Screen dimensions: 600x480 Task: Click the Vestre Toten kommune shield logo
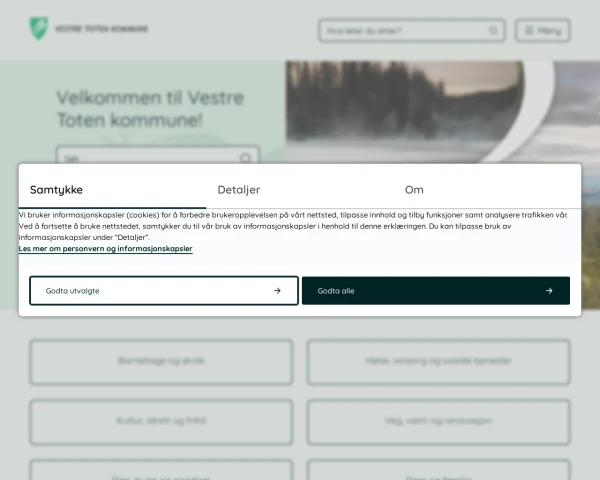tap(39, 28)
